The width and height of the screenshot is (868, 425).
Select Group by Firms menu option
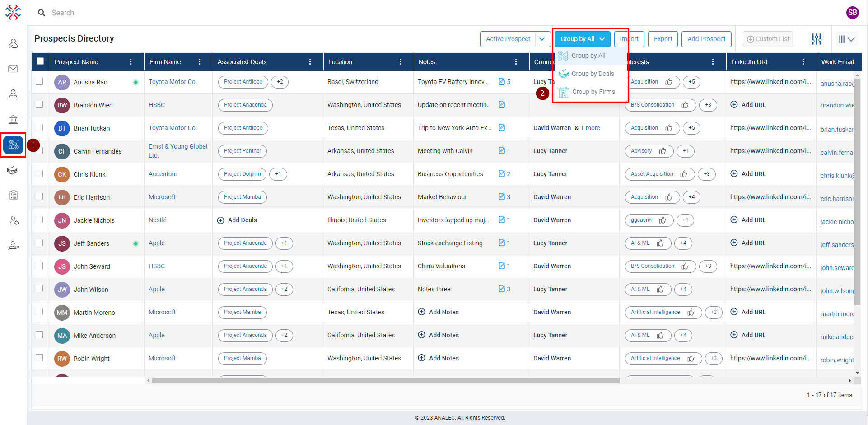pos(590,92)
